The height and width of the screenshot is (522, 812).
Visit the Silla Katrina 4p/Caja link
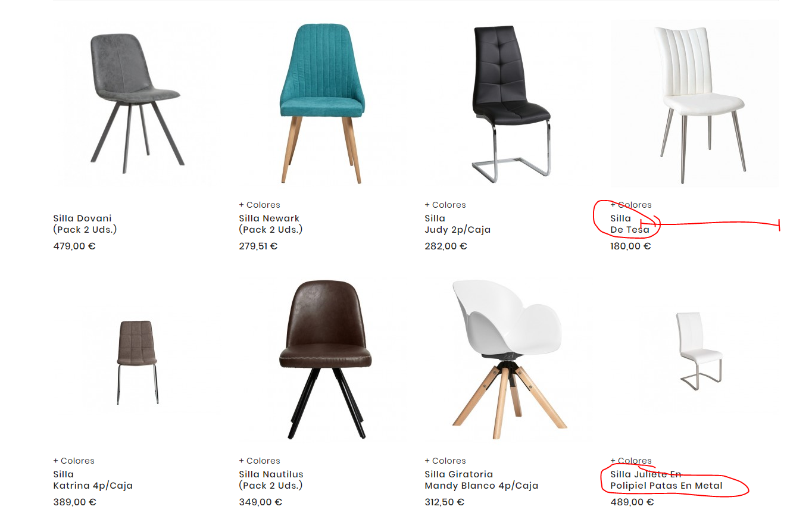pyautogui.click(x=93, y=480)
